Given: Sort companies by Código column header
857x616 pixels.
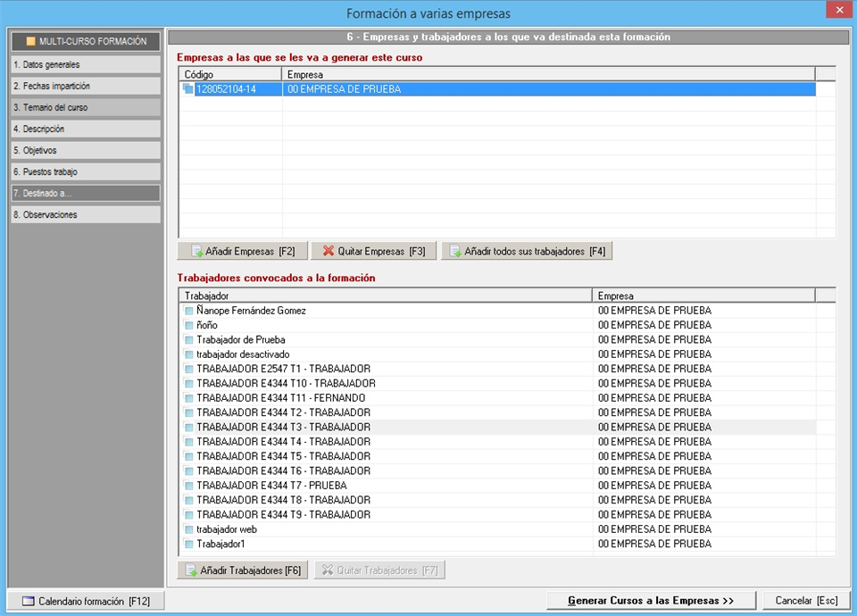Looking at the screenshot, I should click(229, 75).
